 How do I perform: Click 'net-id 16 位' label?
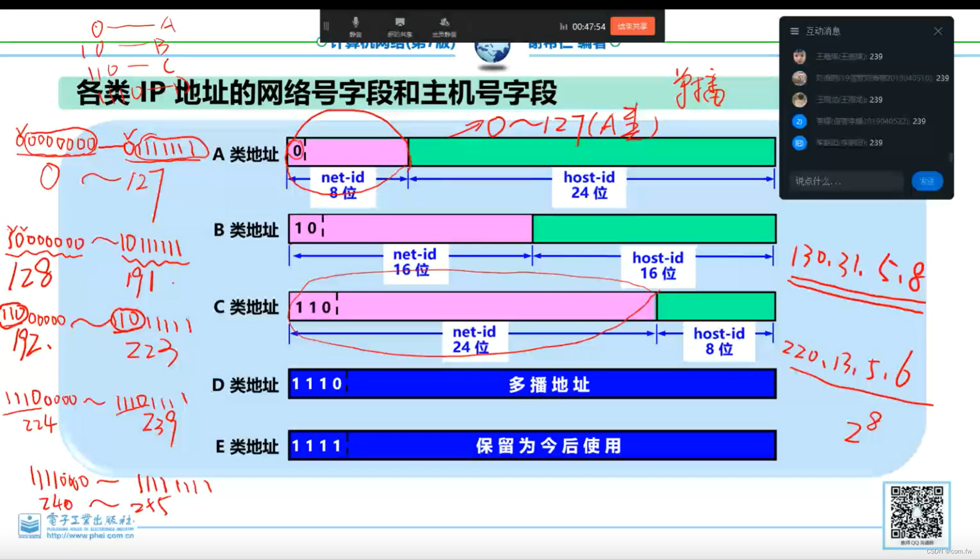[x=415, y=262]
